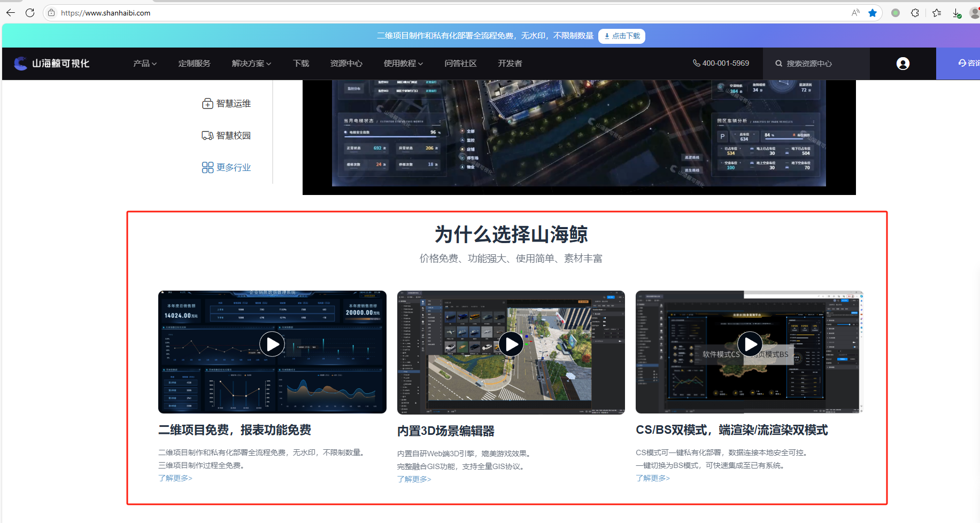980x523 pixels.
Task: Open read aloud icon in address bar
Action: point(855,13)
